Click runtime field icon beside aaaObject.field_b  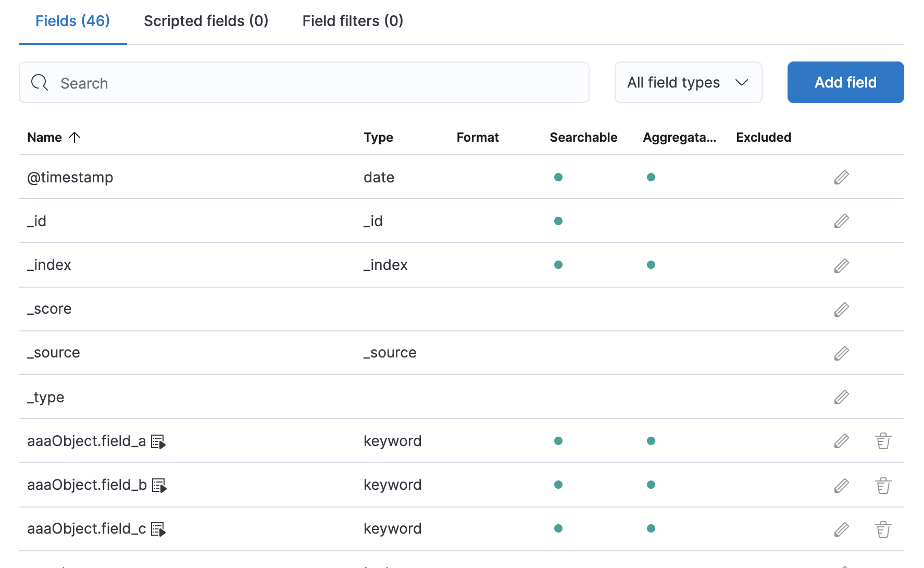coord(159,486)
